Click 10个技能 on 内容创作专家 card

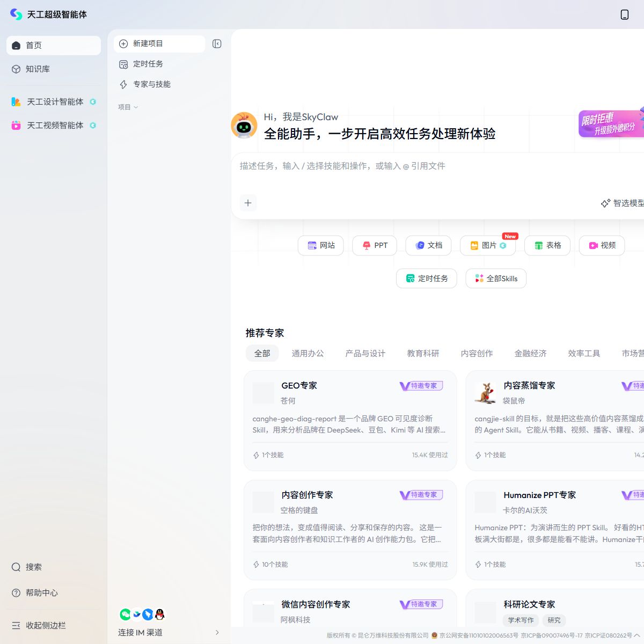click(270, 565)
